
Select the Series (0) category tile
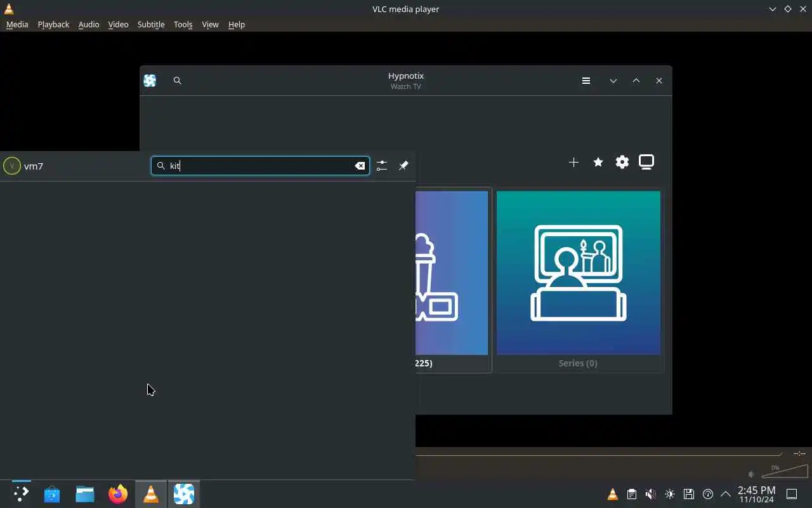[579, 280]
